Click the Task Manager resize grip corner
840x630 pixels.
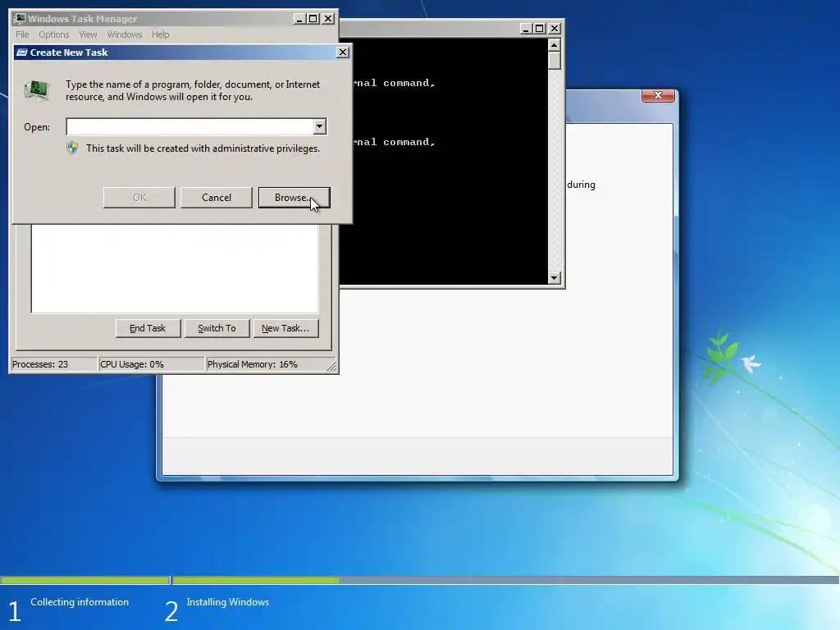click(x=331, y=366)
